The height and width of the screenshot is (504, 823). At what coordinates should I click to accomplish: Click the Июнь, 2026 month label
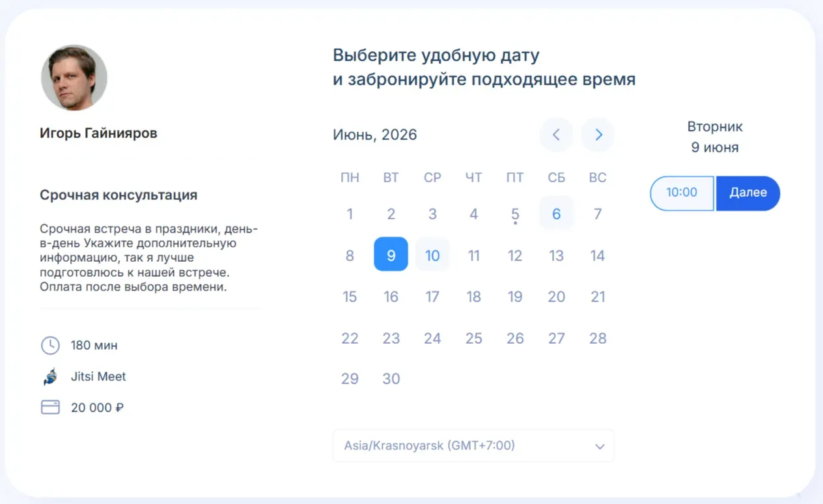tap(375, 135)
